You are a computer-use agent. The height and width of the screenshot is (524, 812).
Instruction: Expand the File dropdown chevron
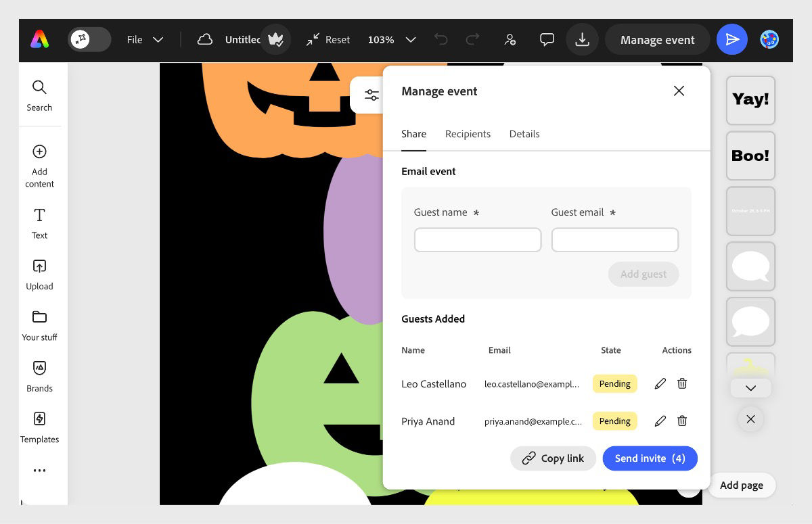158,40
